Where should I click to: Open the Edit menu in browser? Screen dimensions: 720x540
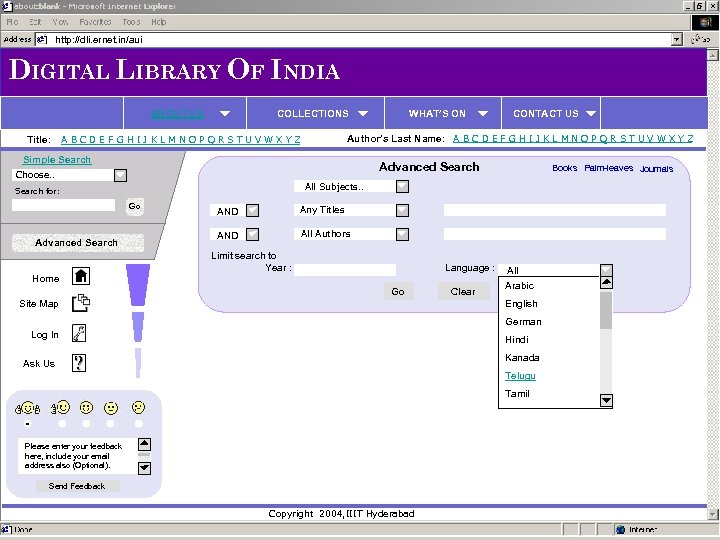35,22
